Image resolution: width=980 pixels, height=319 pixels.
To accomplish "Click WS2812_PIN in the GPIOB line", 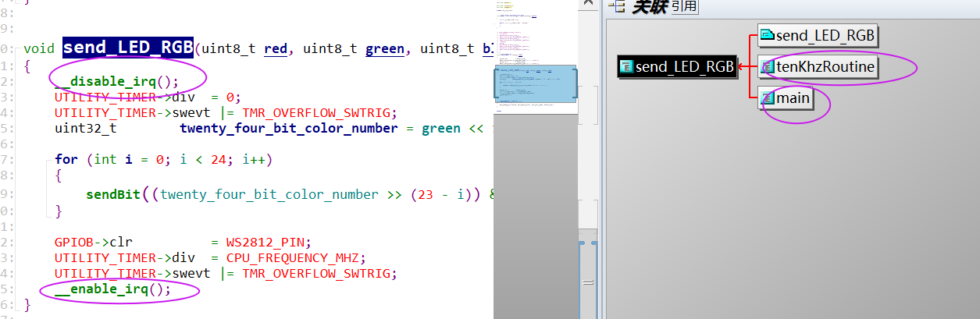I will coord(265,242).
